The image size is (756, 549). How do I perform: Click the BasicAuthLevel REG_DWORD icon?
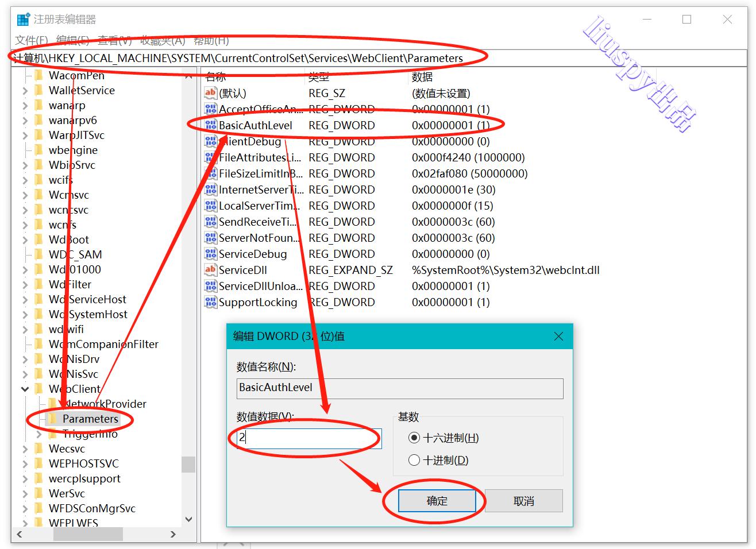(x=210, y=125)
